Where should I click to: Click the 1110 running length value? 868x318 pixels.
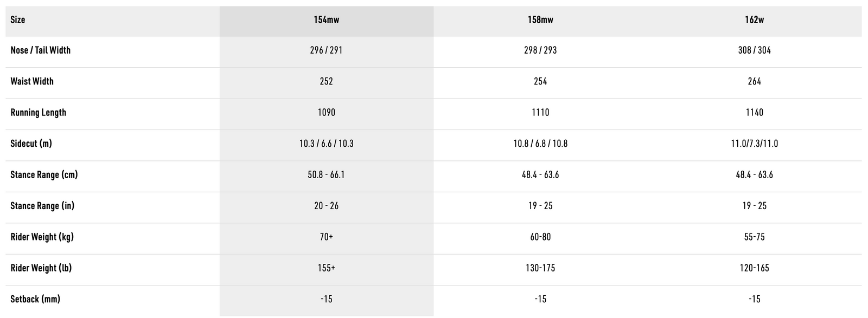point(540,113)
